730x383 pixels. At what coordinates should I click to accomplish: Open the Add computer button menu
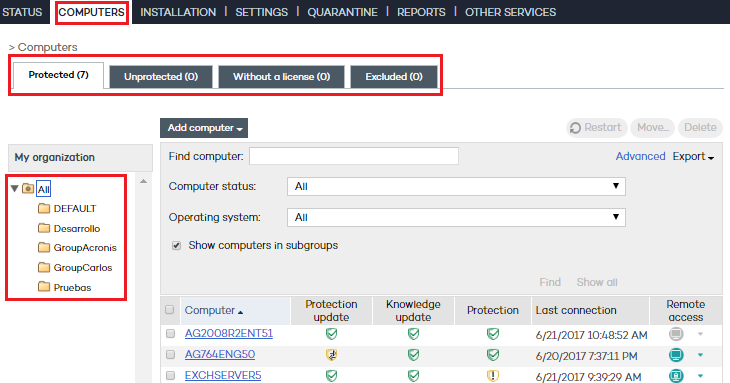204,128
